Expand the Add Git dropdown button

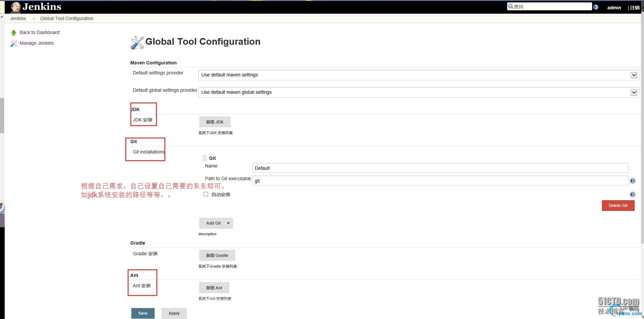pos(216,223)
